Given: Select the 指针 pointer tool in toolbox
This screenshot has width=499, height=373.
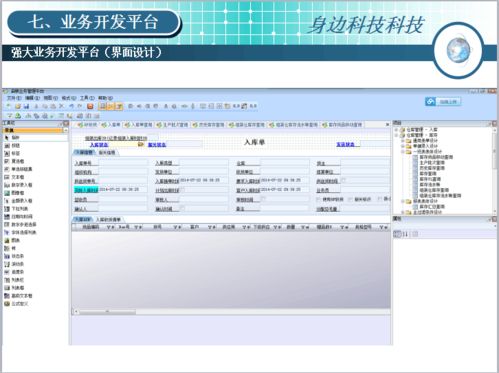Looking at the screenshot, I should 13,137.
